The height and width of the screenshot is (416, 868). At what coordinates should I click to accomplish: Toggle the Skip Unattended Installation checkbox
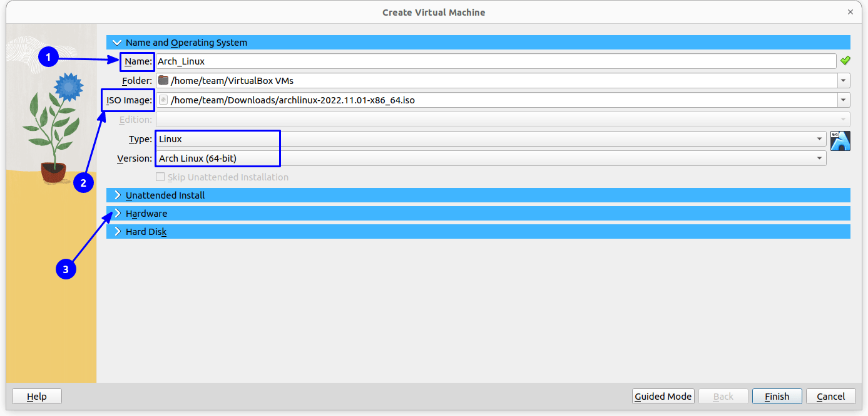160,177
